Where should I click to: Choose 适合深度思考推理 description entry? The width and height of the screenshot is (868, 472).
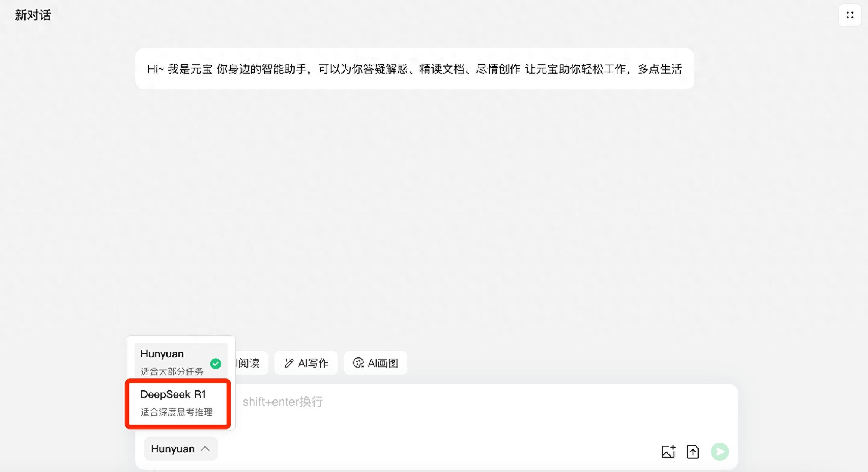coord(177,412)
